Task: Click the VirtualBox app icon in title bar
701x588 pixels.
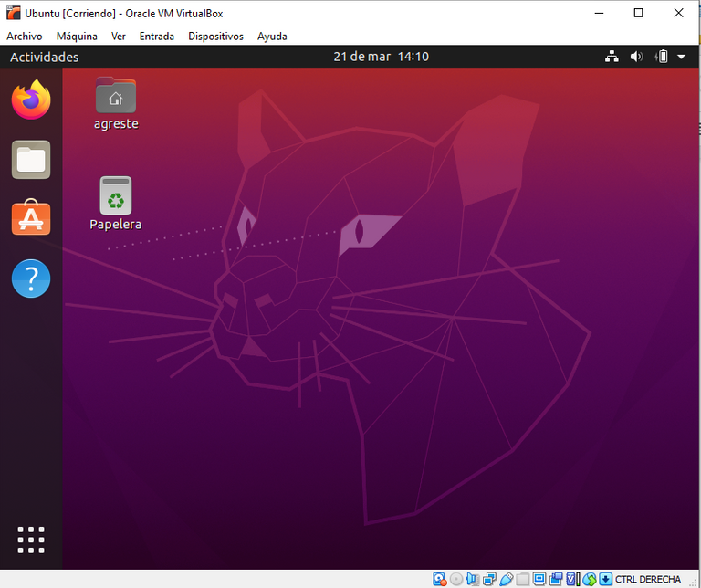Action: 14,13
